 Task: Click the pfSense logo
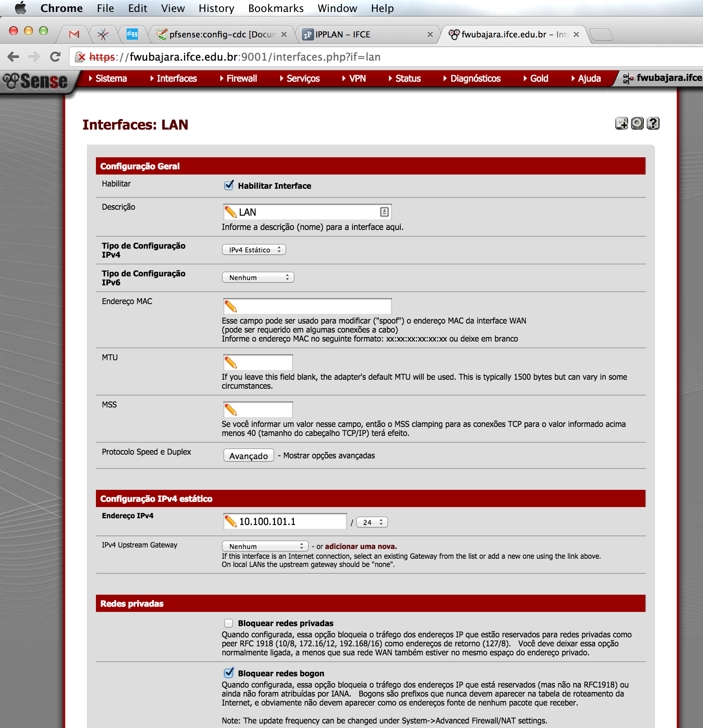click(x=35, y=81)
